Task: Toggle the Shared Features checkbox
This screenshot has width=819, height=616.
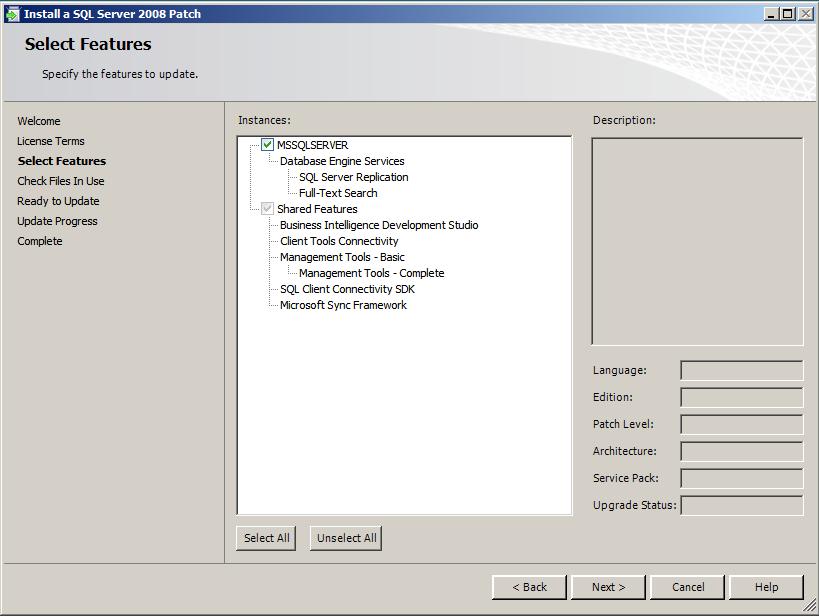Action: [265, 209]
